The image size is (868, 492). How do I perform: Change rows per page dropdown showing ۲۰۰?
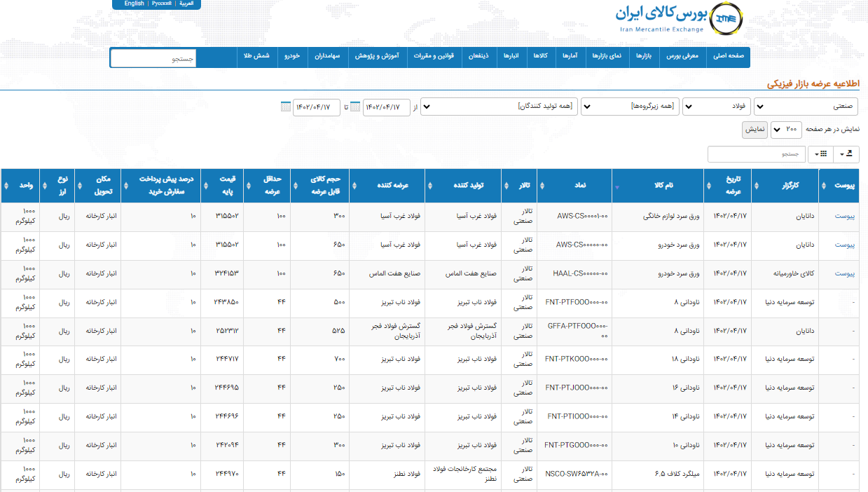(787, 130)
